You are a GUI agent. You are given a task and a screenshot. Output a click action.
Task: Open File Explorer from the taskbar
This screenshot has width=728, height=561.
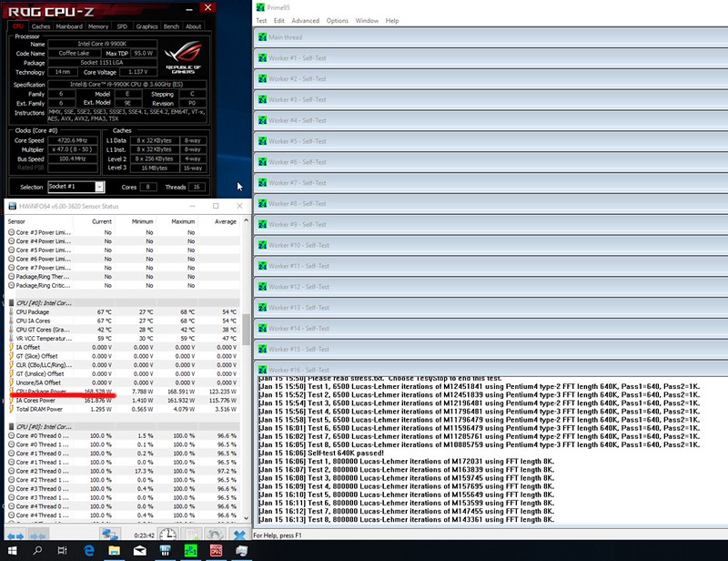115,552
